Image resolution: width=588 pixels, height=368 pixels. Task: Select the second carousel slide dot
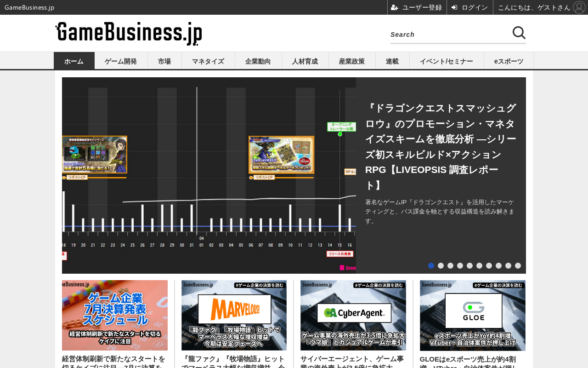[441, 265]
